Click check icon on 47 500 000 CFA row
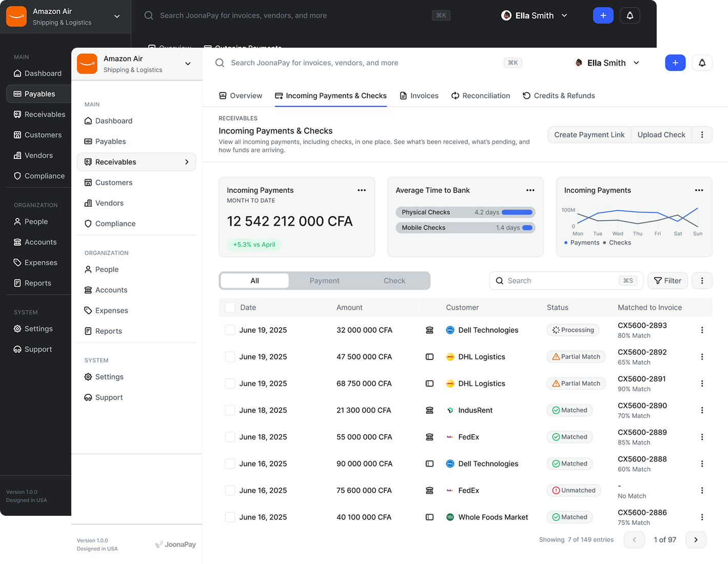This screenshot has height=564, width=728. (429, 357)
